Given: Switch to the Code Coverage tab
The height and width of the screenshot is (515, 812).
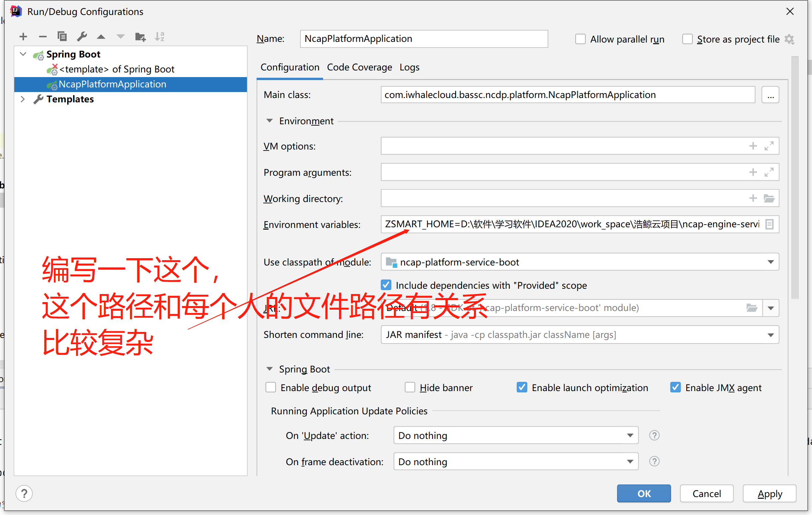Looking at the screenshot, I should pyautogui.click(x=359, y=67).
